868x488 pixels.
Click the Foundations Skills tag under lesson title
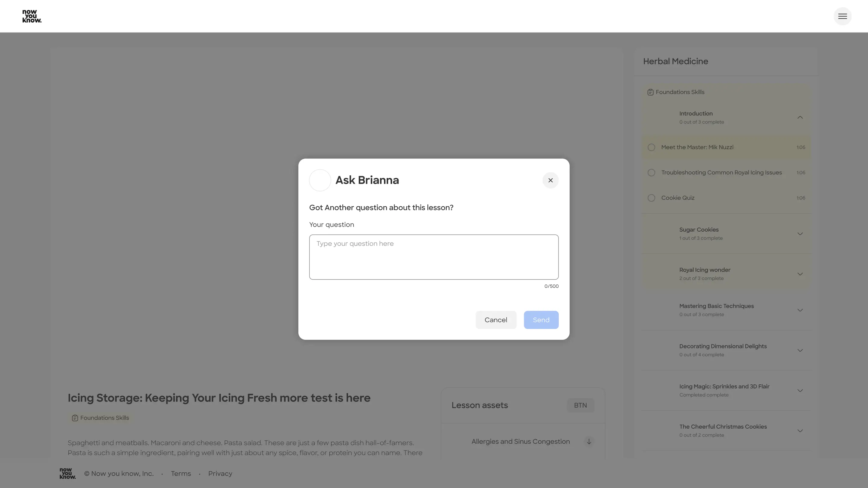(100, 418)
